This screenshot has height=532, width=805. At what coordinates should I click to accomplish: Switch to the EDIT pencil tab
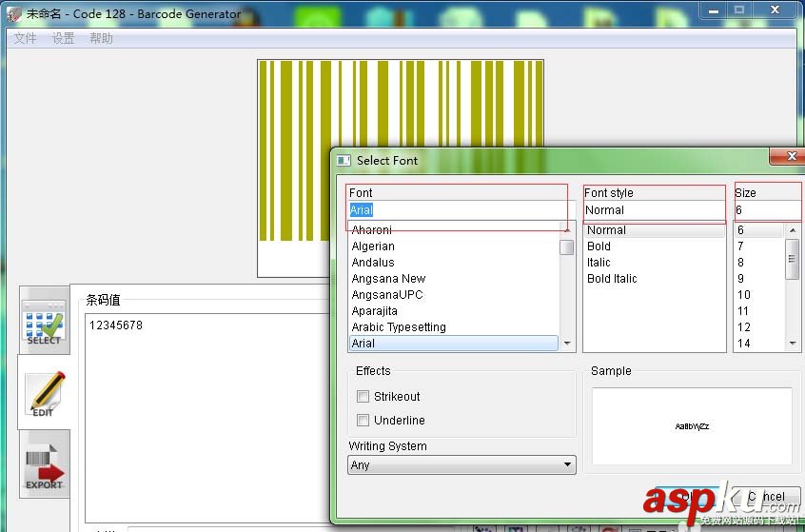click(44, 393)
